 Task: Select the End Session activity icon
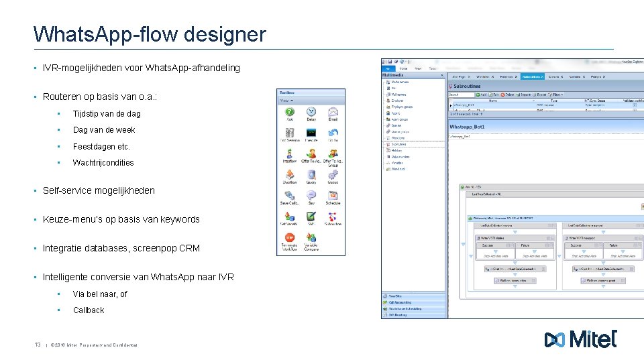point(290,133)
